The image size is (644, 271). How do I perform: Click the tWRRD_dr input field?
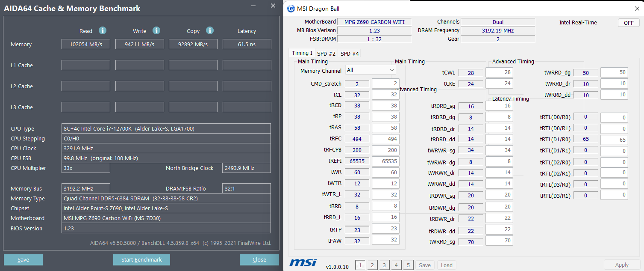pos(614,83)
